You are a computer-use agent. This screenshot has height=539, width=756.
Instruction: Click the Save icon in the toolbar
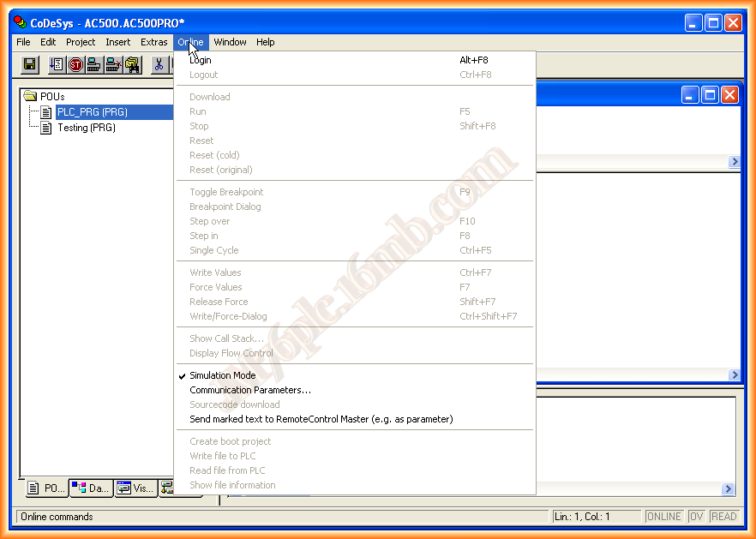(x=30, y=64)
